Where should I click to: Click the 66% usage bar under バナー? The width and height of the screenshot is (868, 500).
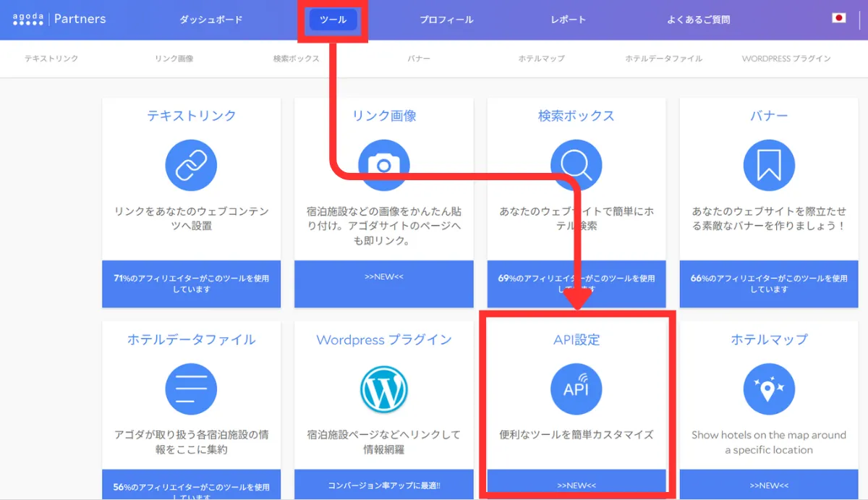click(x=769, y=284)
